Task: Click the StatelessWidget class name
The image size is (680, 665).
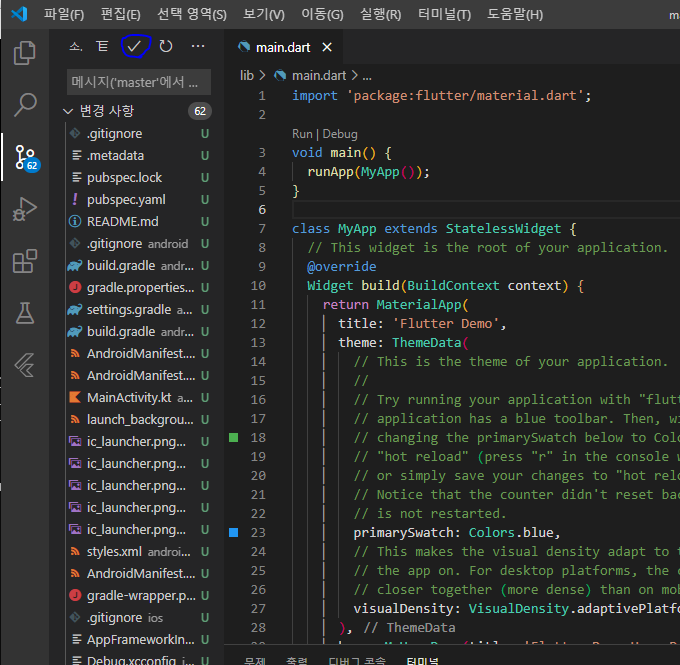Action: (x=503, y=229)
